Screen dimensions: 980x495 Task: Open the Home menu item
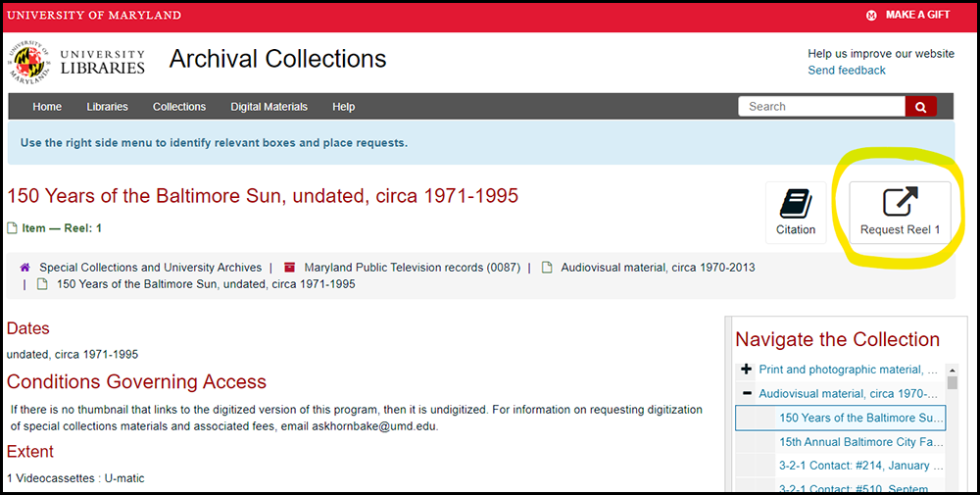47,107
